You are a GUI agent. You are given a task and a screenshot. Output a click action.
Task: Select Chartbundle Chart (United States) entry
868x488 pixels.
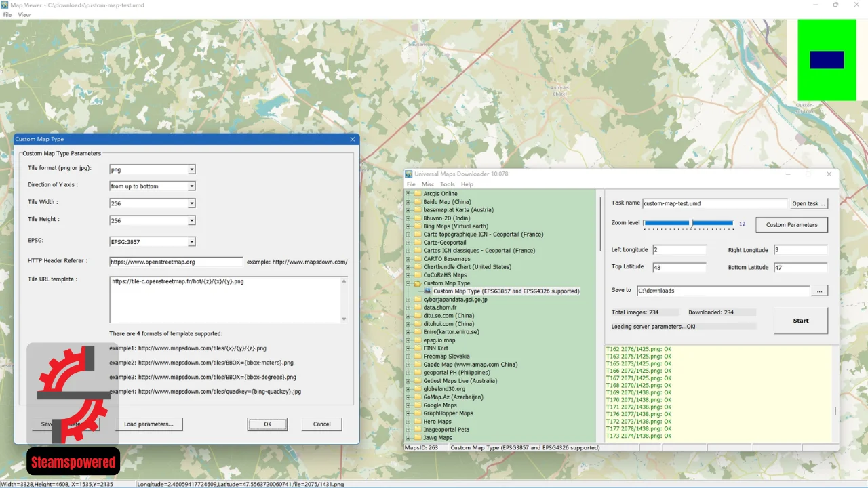pyautogui.click(x=467, y=267)
